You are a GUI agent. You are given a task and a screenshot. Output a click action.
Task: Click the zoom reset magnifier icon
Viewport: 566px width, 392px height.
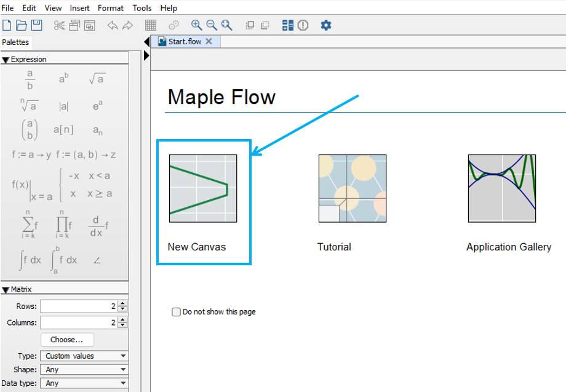226,25
